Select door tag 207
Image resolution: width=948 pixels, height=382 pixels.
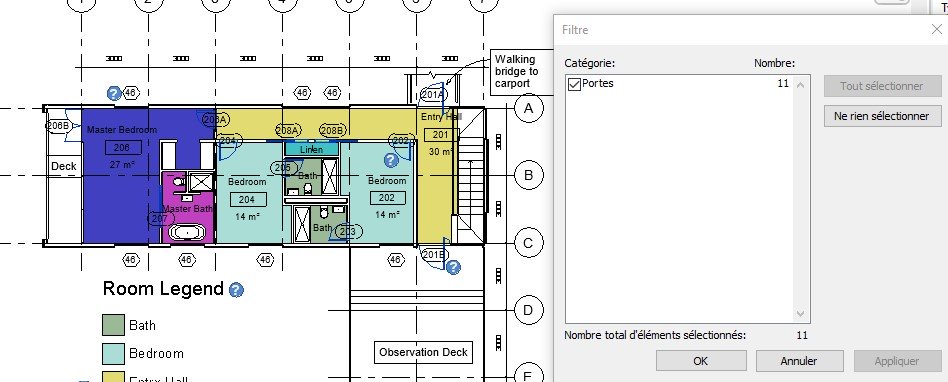point(160,219)
